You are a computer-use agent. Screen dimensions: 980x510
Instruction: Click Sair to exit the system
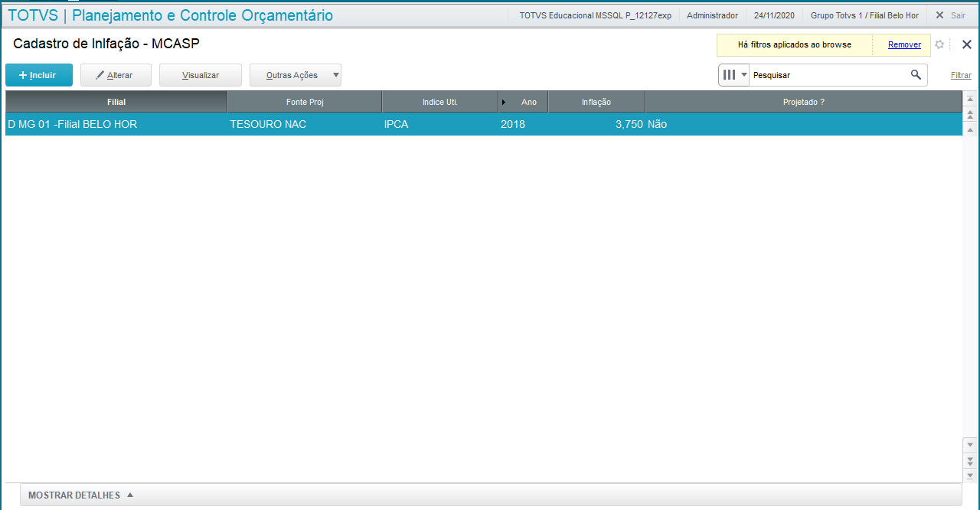950,15
